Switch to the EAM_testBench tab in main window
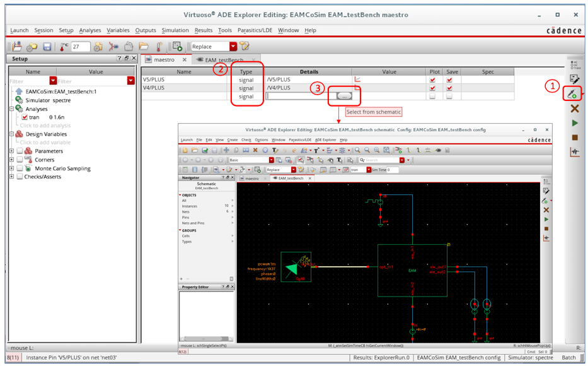The height and width of the screenshot is (366, 588). click(x=224, y=60)
